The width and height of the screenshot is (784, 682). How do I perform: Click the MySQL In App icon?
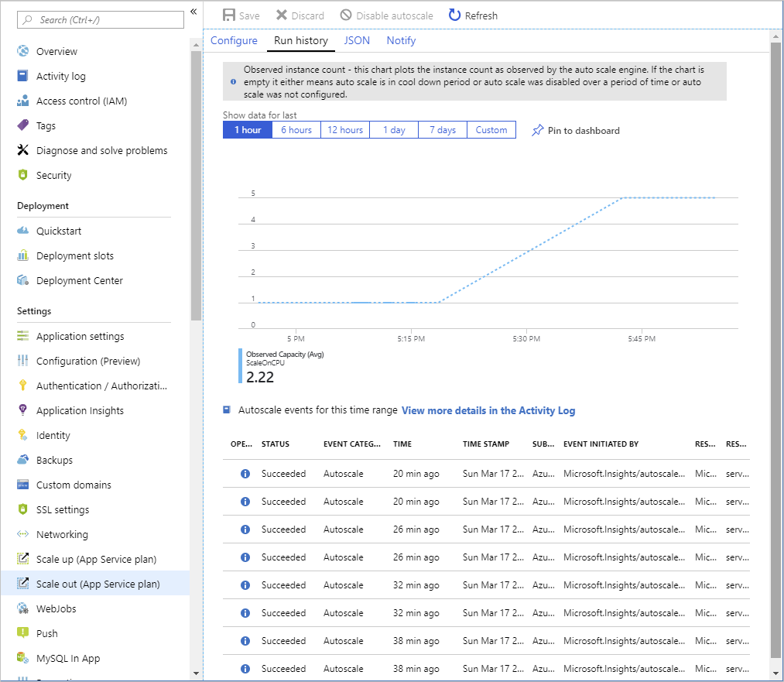point(22,657)
